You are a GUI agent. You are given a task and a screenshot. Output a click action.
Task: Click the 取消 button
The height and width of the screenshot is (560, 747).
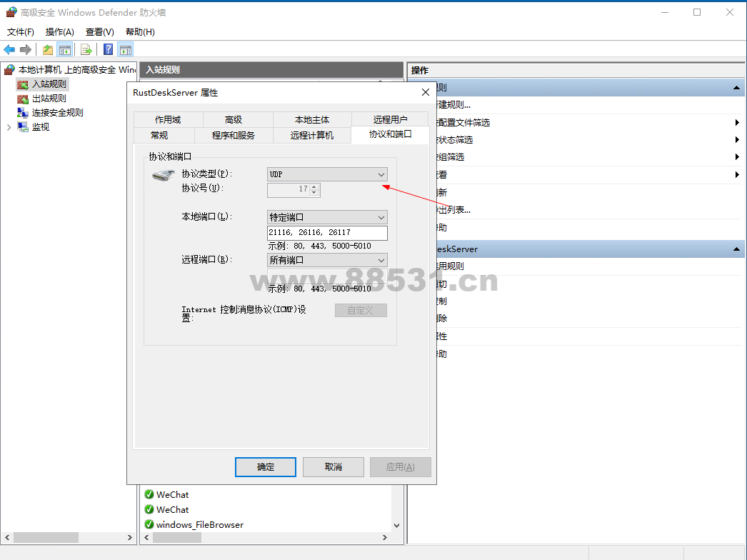click(334, 467)
